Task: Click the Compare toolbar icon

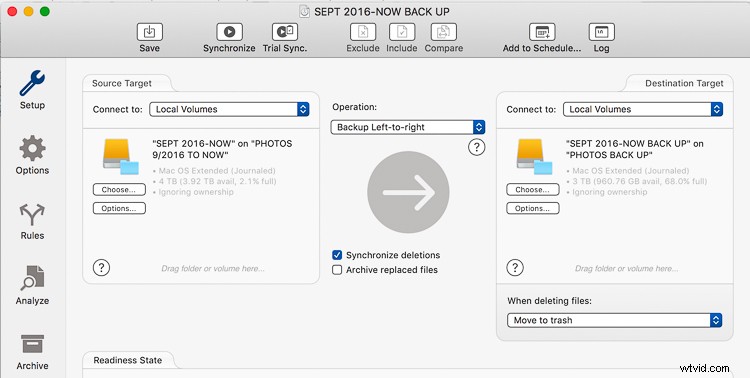Action: tap(443, 32)
